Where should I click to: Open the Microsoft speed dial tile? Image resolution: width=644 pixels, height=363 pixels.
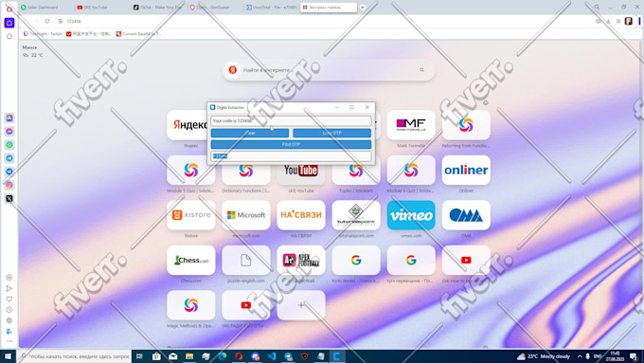[246, 215]
